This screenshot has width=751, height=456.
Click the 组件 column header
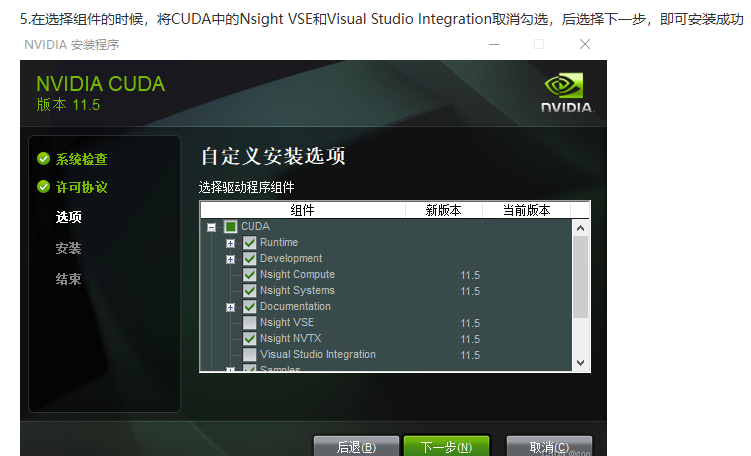[303, 210]
